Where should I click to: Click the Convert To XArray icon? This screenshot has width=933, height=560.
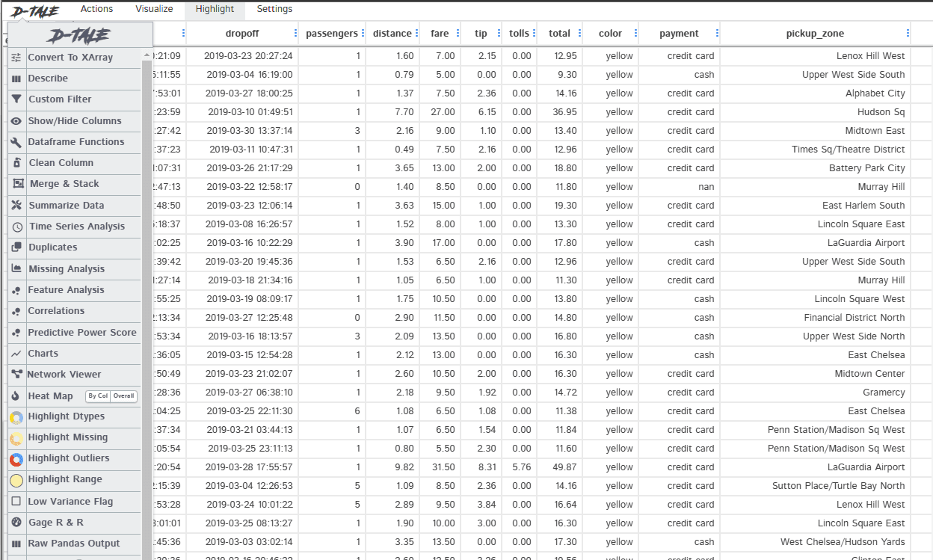(16, 58)
